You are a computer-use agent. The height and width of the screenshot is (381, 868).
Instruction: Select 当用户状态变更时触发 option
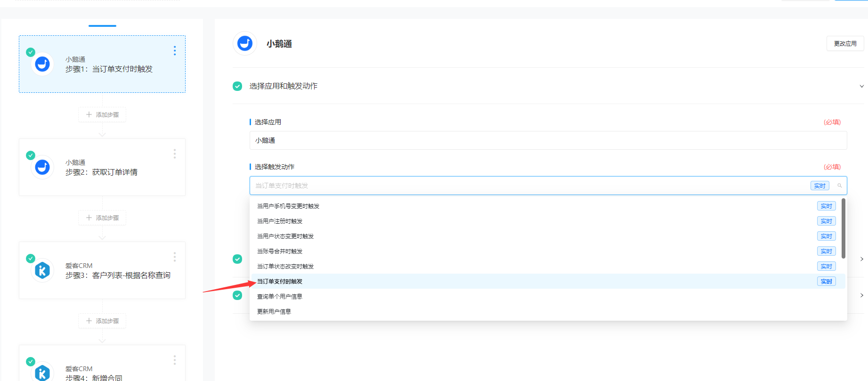pyautogui.click(x=548, y=236)
